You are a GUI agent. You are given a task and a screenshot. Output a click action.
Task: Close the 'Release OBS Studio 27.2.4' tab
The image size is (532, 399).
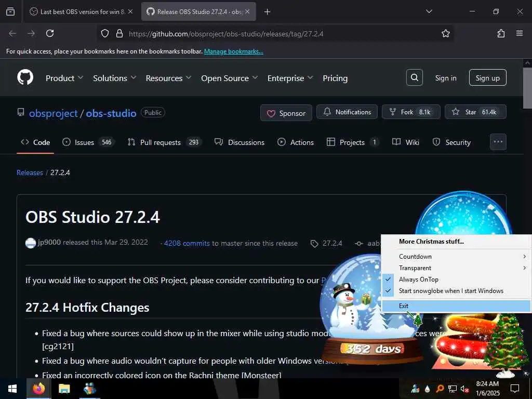(247, 11)
